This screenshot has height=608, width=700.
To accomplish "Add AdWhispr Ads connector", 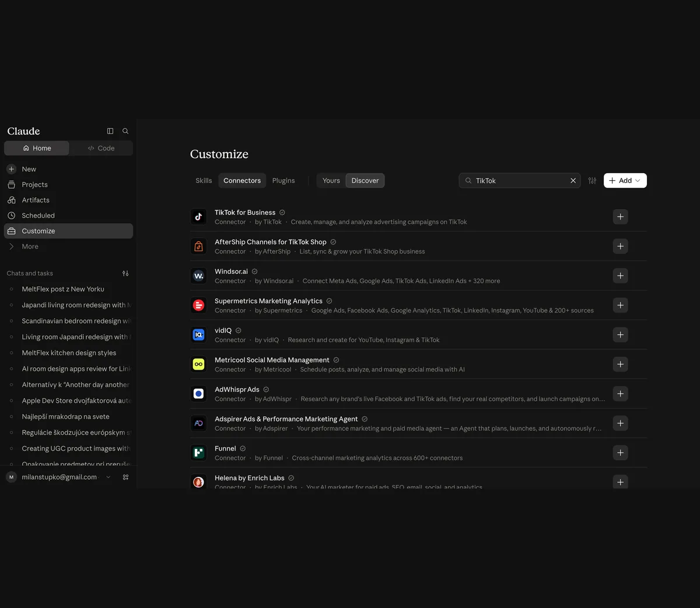I will pos(620,393).
